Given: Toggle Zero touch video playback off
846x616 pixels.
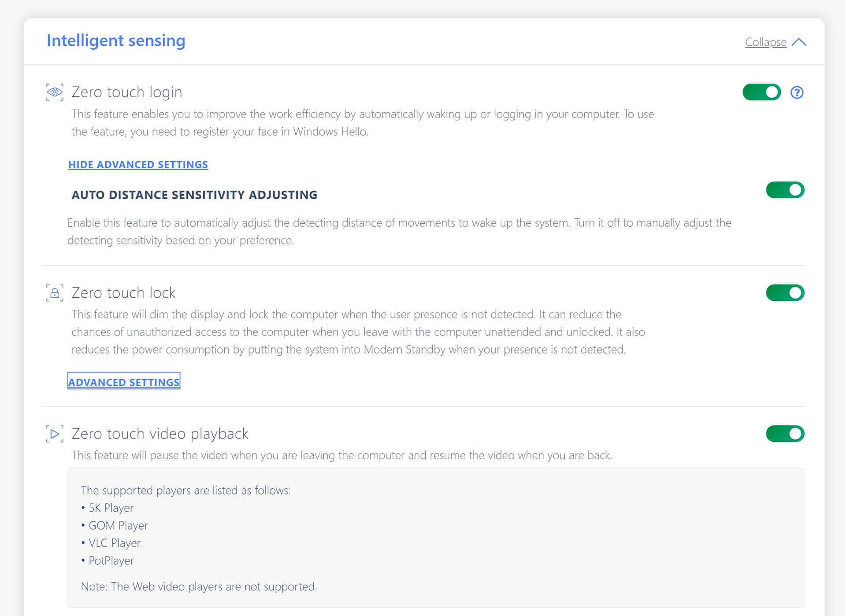Looking at the screenshot, I should point(785,434).
